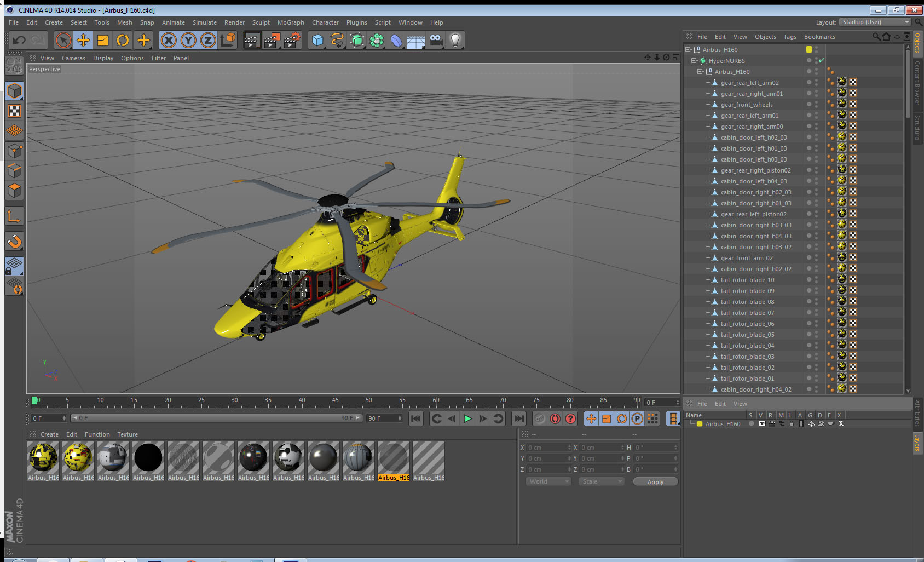Toggle X axis lock
Image resolution: width=924 pixels, height=562 pixels.
click(x=169, y=40)
